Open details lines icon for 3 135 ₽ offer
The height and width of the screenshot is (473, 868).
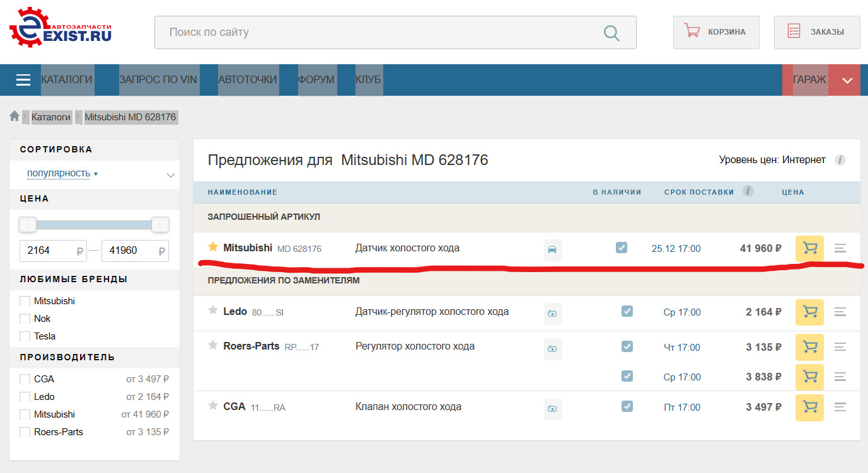(x=840, y=347)
